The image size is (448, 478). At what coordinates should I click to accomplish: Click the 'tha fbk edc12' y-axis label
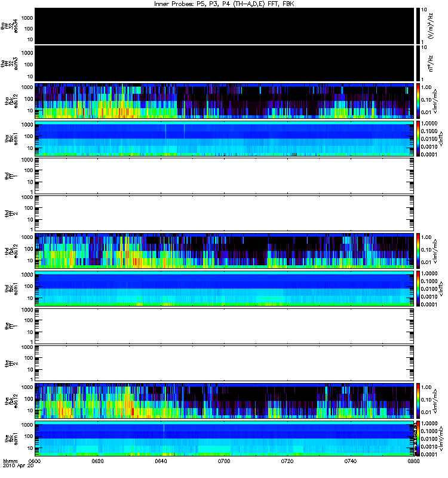11,100
